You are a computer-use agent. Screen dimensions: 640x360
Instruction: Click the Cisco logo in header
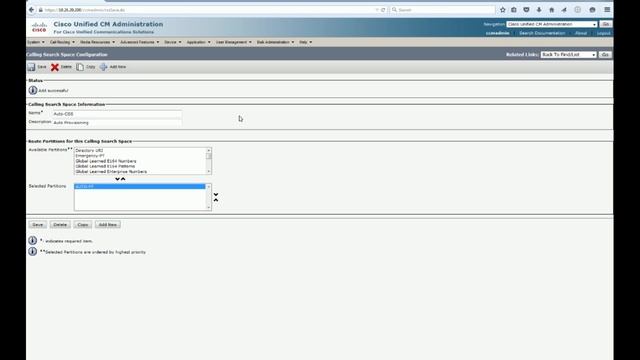[40, 27]
